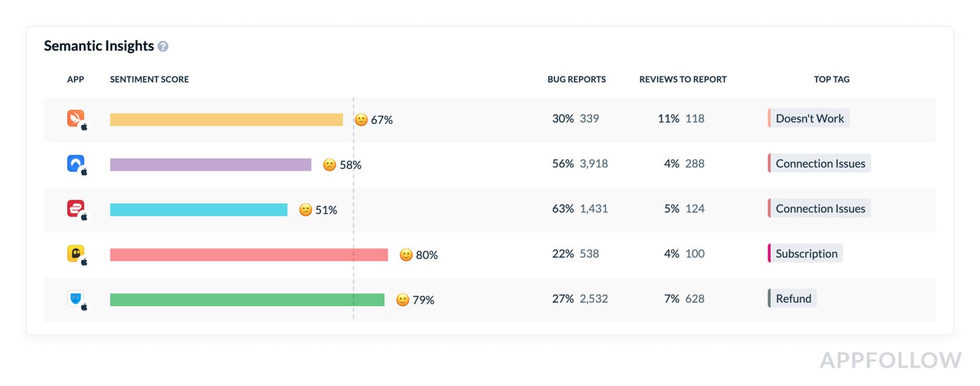Click the Bug Reports column header
This screenshot has width=980, height=386.
click(x=576, y=79)
